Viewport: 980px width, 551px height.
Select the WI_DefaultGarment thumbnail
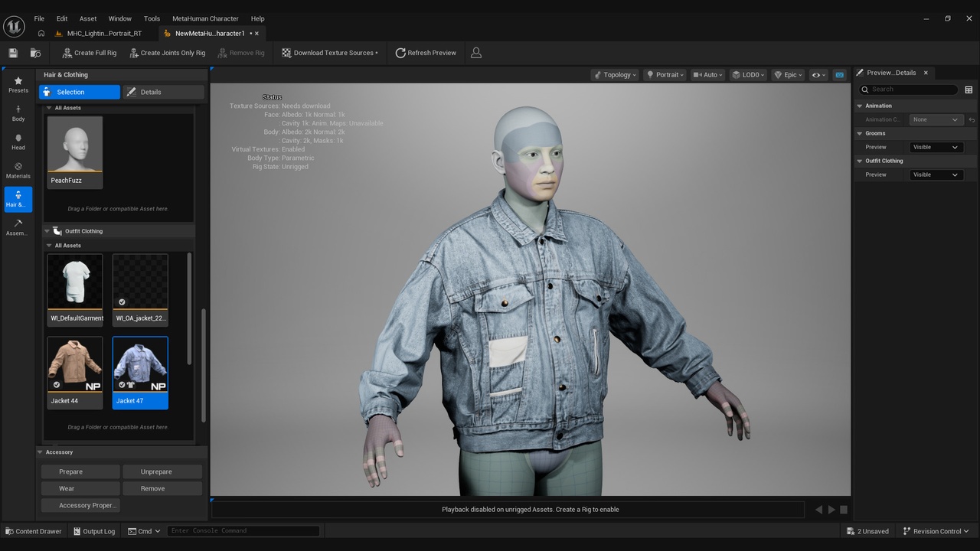tap(75, 290)
